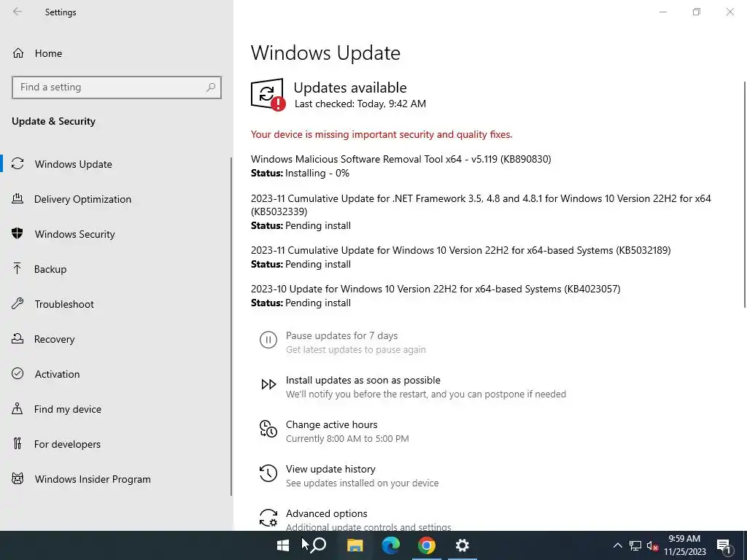Restore down the Settings window
Image resolution: width=747 pixels, height=560 pixels.
click(x=697, y=12)
